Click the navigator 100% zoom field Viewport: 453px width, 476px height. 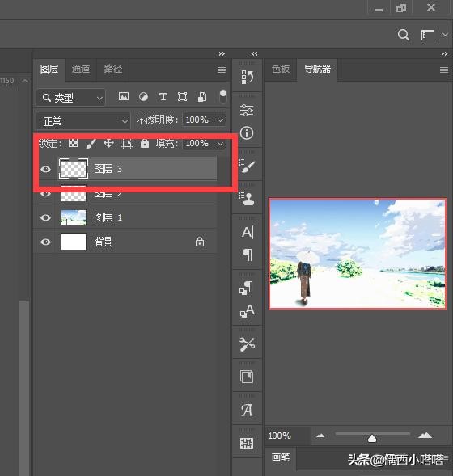tap(289, 436)
